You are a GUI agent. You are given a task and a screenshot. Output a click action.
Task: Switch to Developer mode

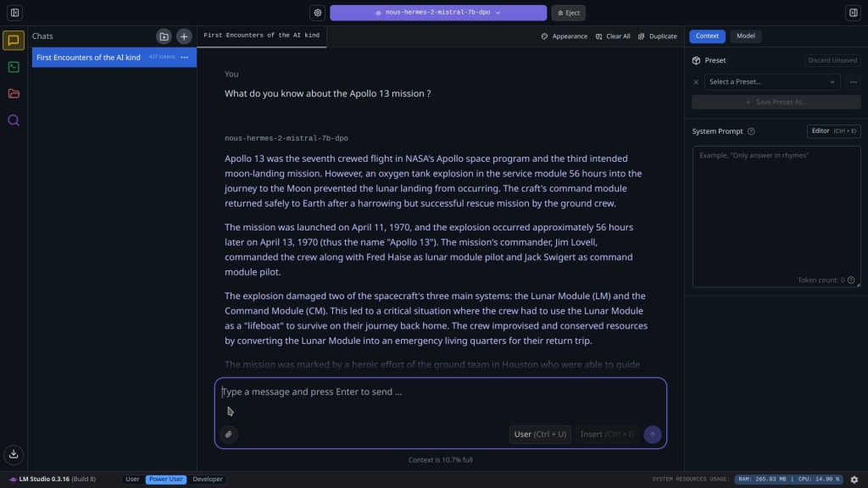[x=208, y=480]
